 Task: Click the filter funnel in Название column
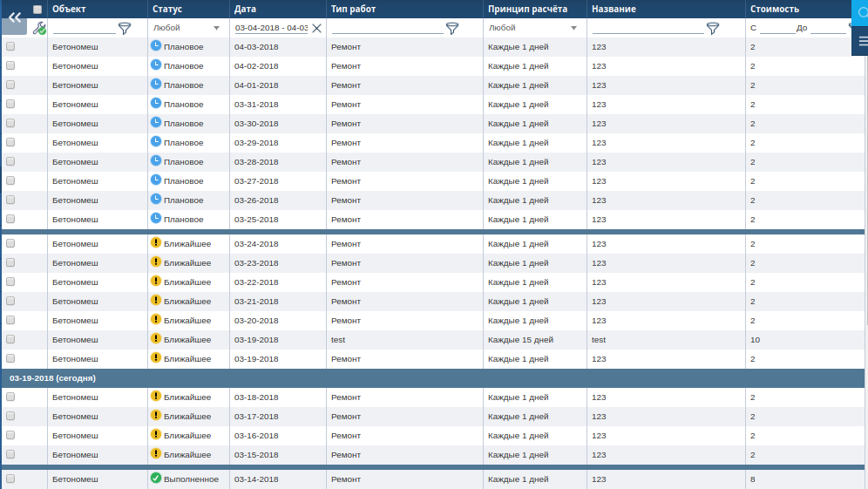(713, 28)
